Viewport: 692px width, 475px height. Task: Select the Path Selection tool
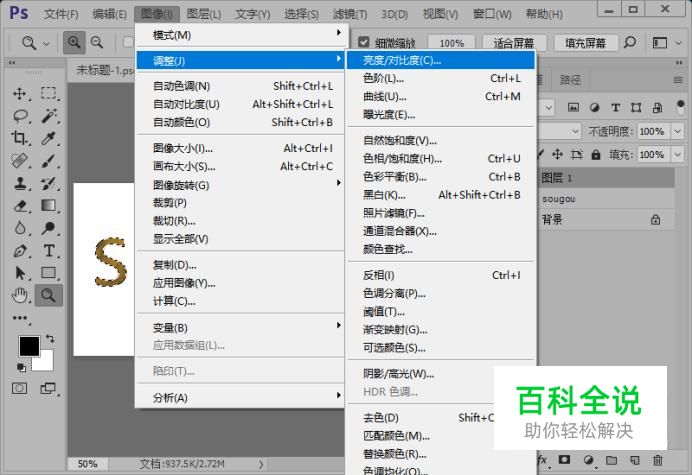tap(20, 273)
